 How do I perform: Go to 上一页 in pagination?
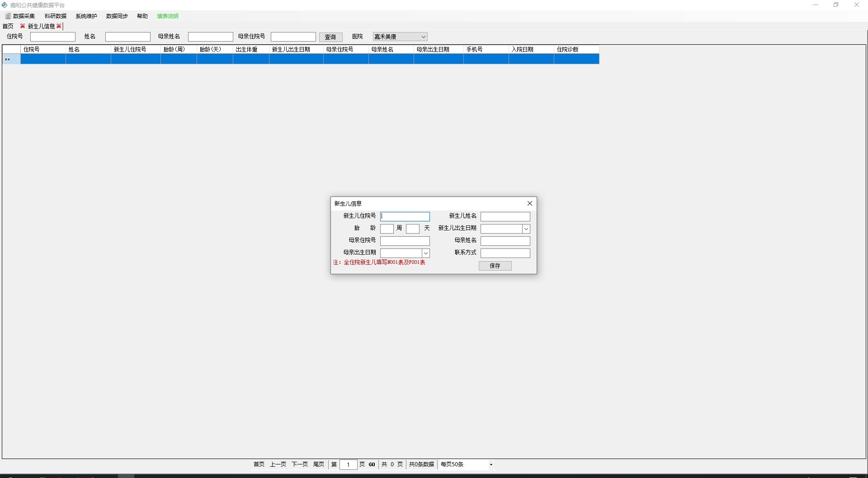(x=278, y=464)
